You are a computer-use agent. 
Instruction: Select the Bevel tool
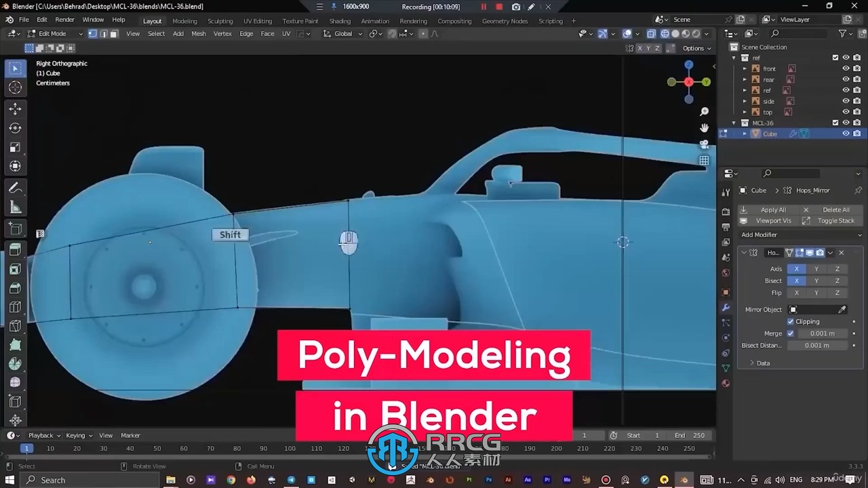coord(15,288)
